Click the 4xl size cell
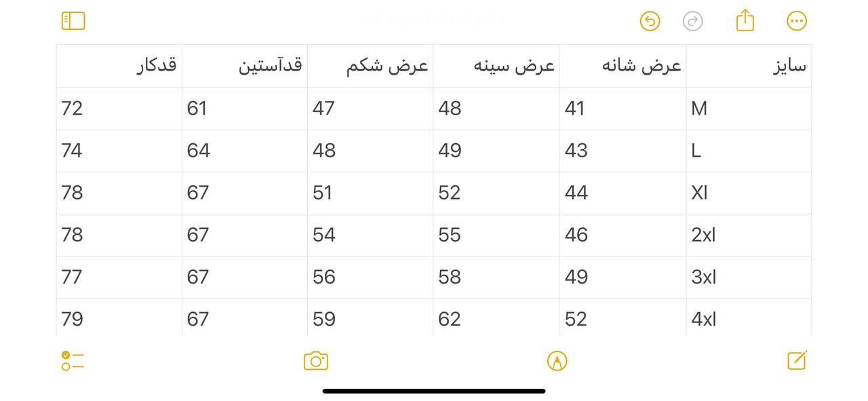Screen dimensions: 868x401 (749, 318)
